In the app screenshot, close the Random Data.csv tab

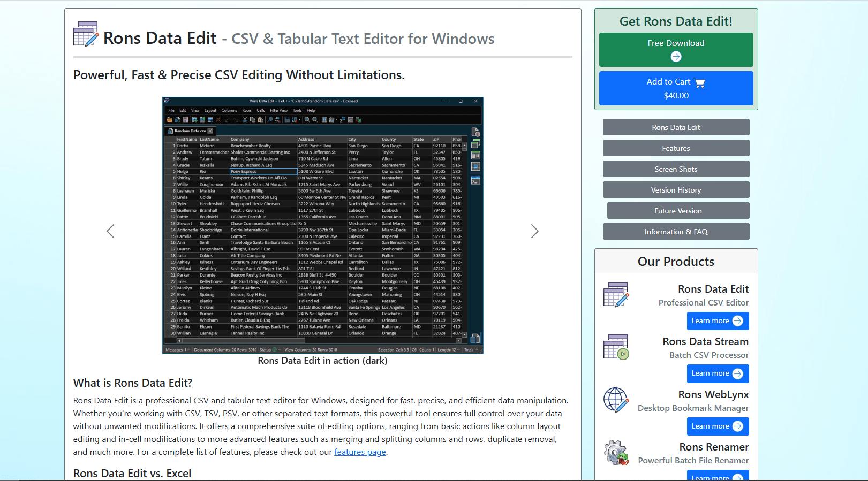click(x=210, y=131)
